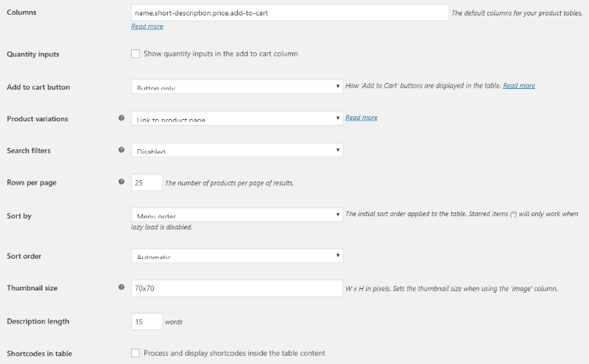Click the Show quantity inputs label text
The height and width of the screenshot is (364, 589).
pyautogui.click(x=220, y=54)
